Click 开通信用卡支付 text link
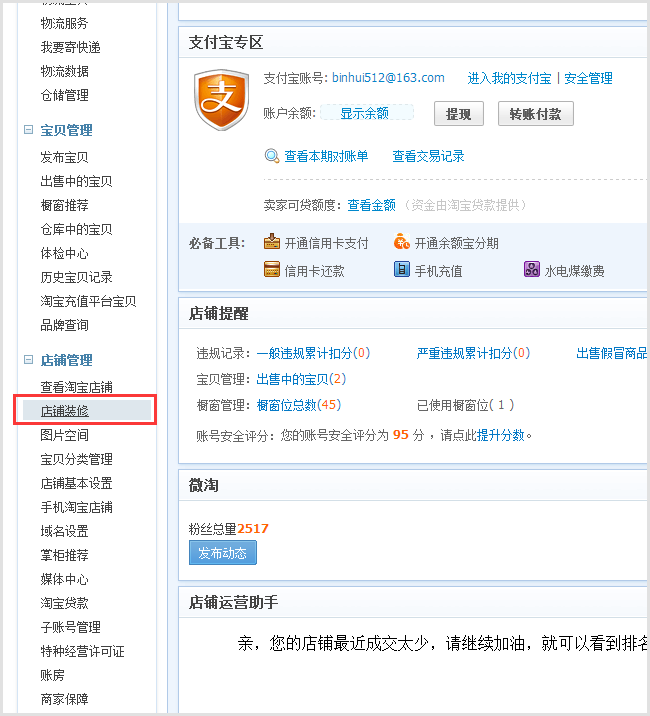 [327, 243]
